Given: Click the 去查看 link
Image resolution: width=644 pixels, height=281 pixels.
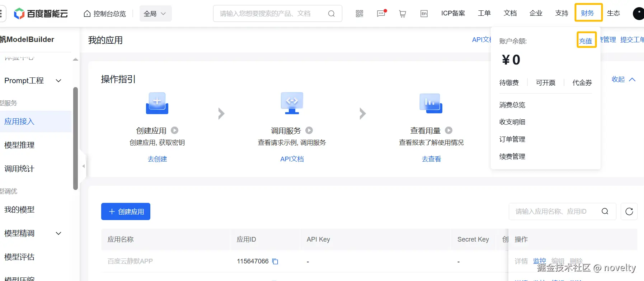Looking at the screenshot, I should click(431, 159).
